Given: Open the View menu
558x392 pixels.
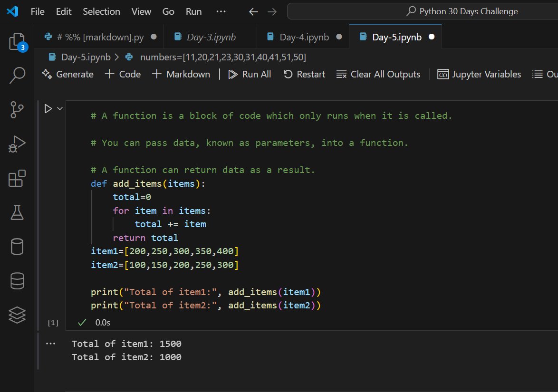Looking at the screenshot, I should coord(141,11).
